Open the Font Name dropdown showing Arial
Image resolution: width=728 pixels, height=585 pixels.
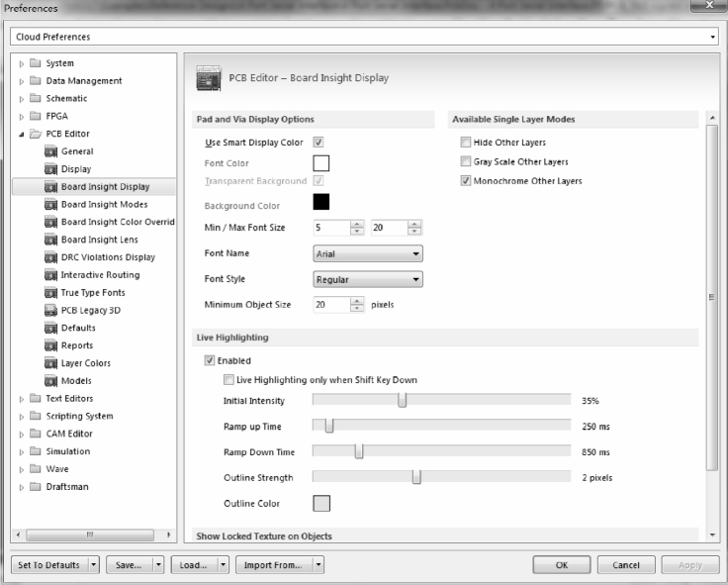tap(368, 253)
